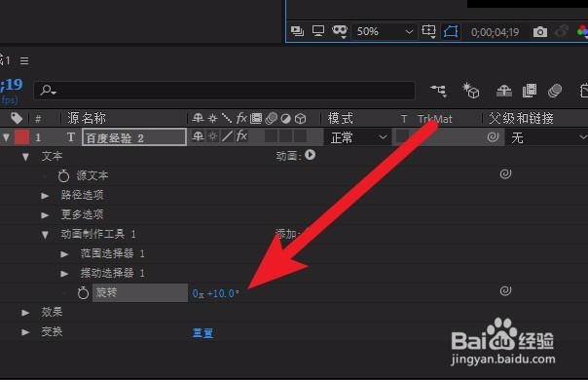Click the 3D layer column header
588x380 pixels.
[x=301, y=119]
